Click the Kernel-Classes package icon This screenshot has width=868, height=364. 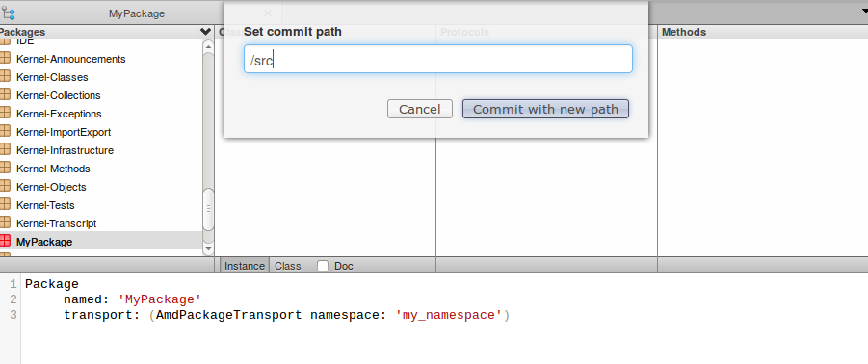[5, 76]
